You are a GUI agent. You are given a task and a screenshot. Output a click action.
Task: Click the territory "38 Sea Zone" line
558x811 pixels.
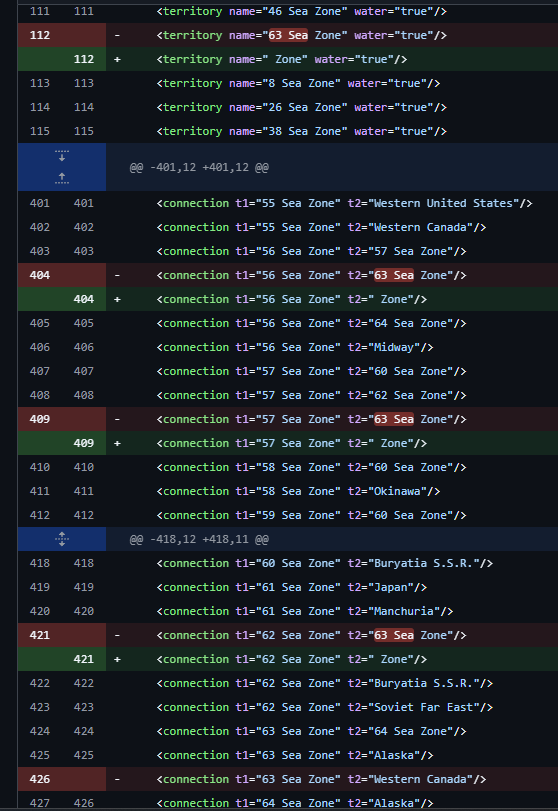pyautogui.click(x=301, y=131)
